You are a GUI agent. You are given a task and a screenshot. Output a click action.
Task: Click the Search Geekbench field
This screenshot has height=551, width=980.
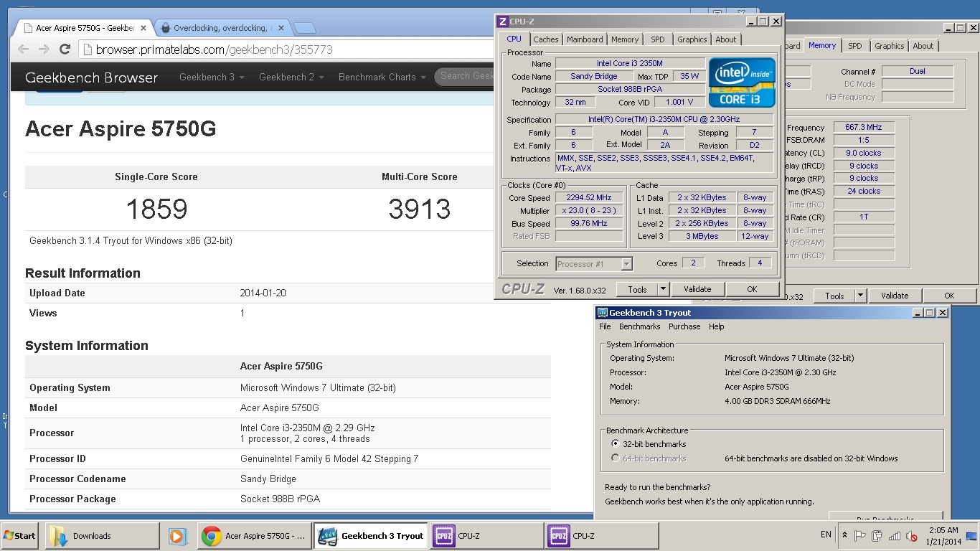(465, 76)
